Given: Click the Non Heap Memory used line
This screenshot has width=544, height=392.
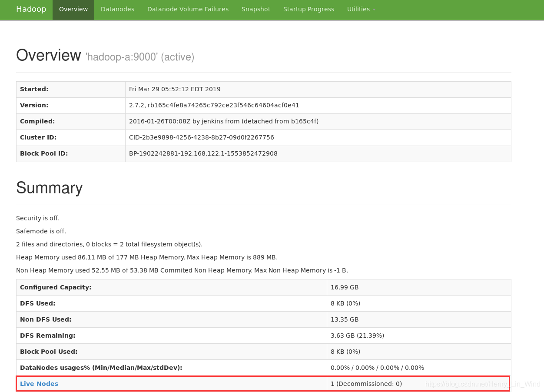Looking at the screenshot, I should (182, 270).
